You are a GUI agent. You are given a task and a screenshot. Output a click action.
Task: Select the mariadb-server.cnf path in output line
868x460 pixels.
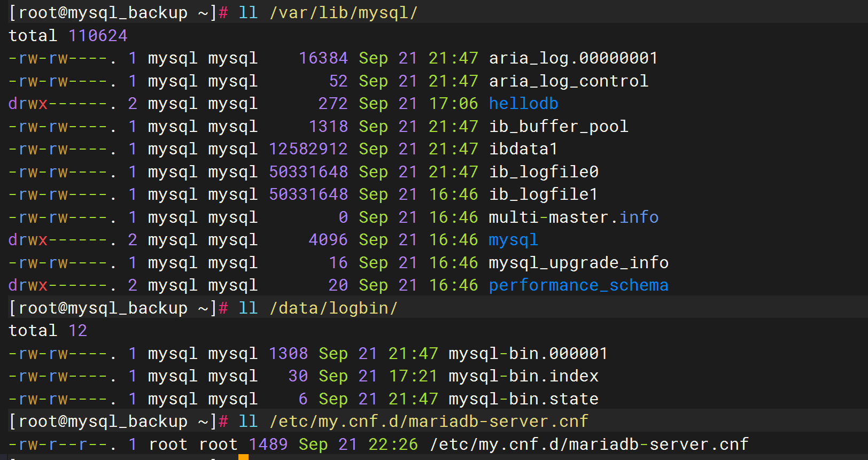tap(589, 444)
